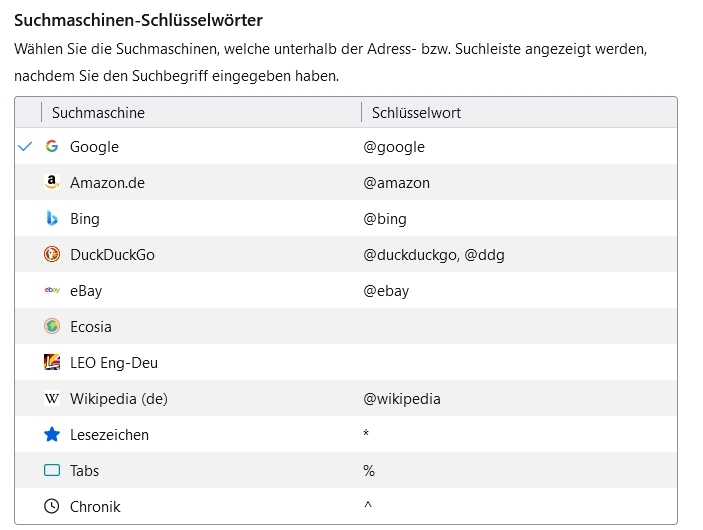
Task: Click the LEO Eng-Deu icon
Action: [x=52, y=363]
